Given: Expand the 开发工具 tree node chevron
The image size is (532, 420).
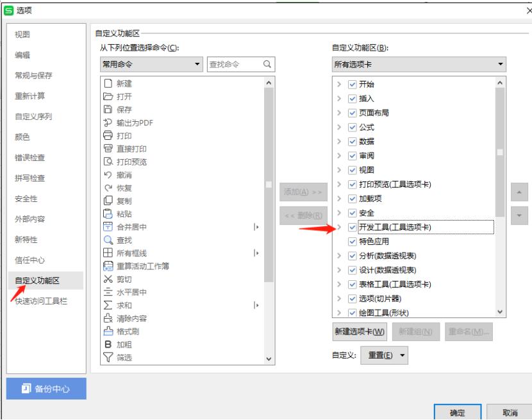Looking at the screenshot, I should click(x=339, y=227).
